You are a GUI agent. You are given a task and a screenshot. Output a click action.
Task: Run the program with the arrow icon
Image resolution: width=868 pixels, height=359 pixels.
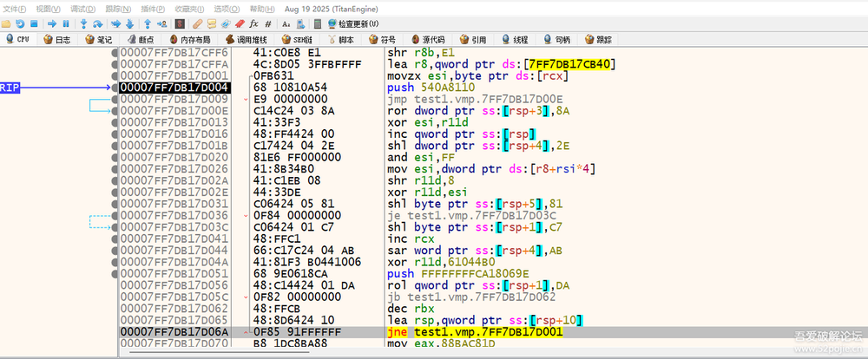[x=52, y=23]
